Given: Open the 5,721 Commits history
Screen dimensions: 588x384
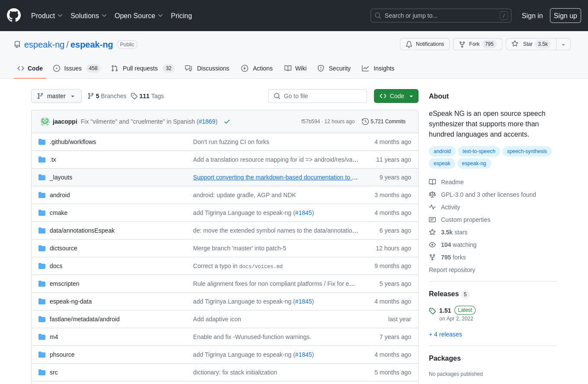Looking at the screenshot, I should pos(384,122).
